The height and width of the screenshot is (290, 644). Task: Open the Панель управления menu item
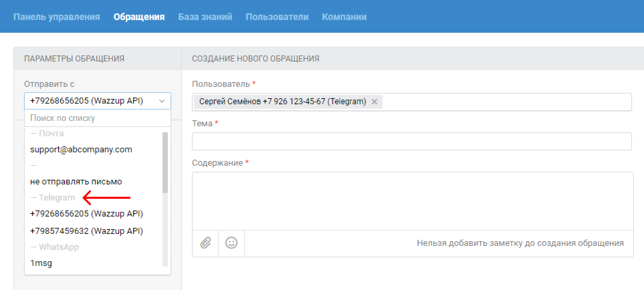(x=57, y=17)
